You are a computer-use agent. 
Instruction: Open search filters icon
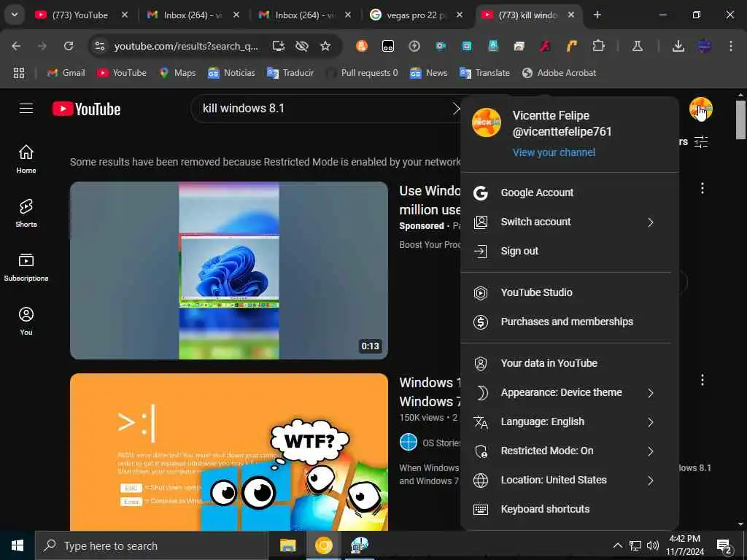(701, 141)
